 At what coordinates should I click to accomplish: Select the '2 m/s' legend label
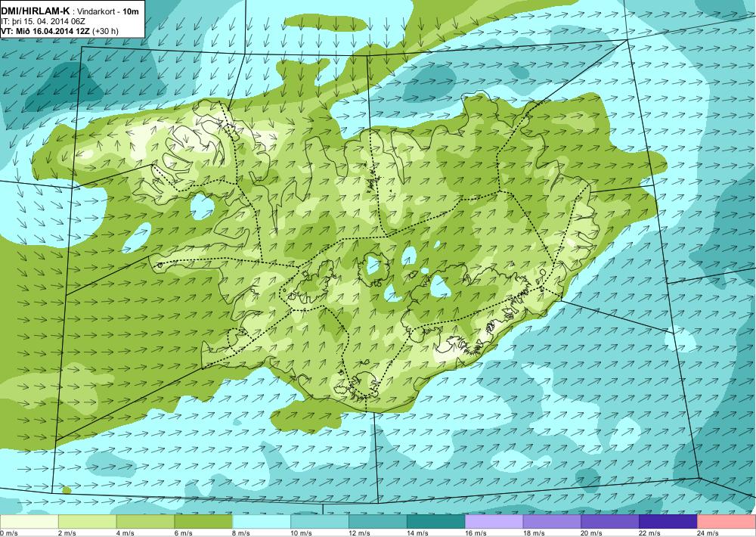pos(67,532)
